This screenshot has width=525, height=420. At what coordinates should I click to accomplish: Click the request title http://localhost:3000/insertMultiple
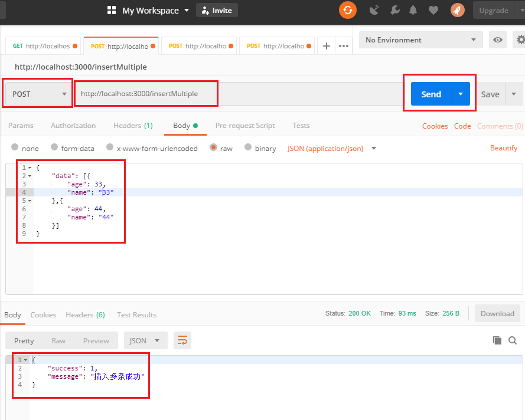[81, 67]
